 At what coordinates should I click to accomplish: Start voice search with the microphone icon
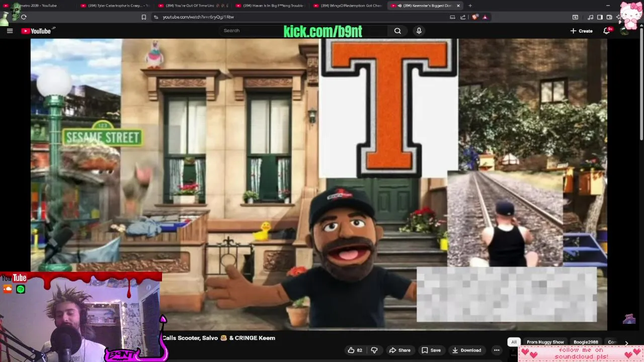[x=419, y=31]
